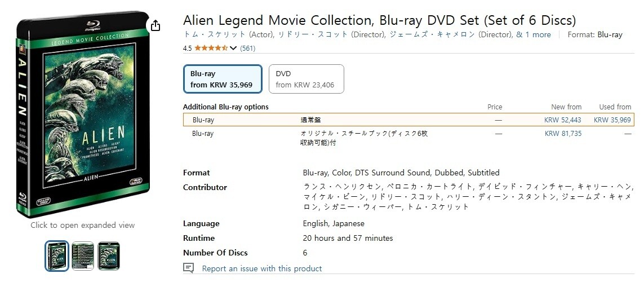Select the DVD format option
This screenshot has height=291, width=644.
pyautogui.click(x=306, y=80)
